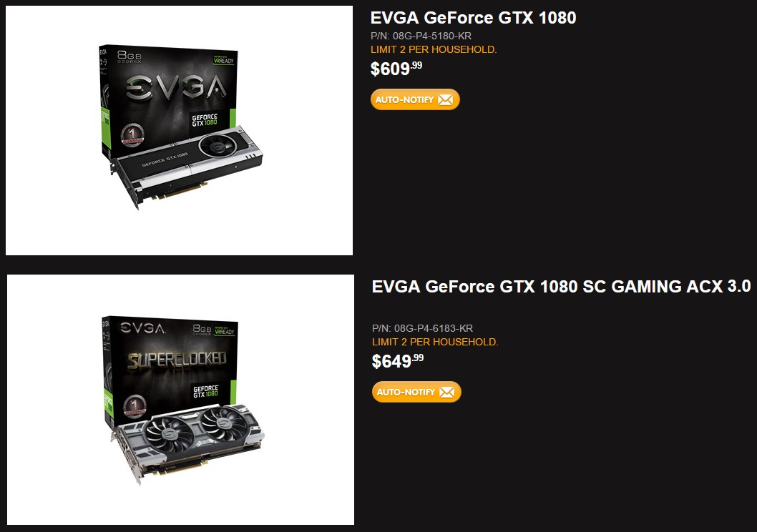Open the EVGA GeForce GTX 1080 title link
757x532 pixels.
tap(473, 18)
